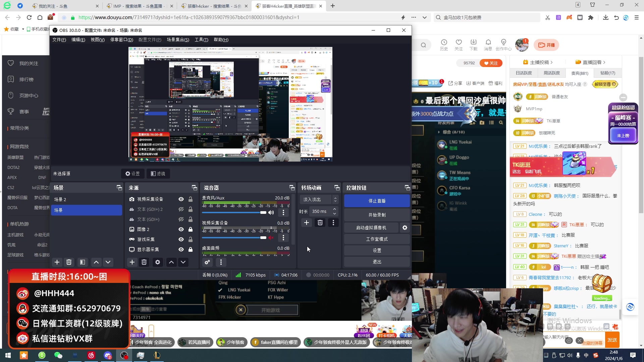The width and height of the screenshot is (644, 362).
Task: Expand the 主播投稿 chevron on Douyu page
Action: tap(551, 62)
